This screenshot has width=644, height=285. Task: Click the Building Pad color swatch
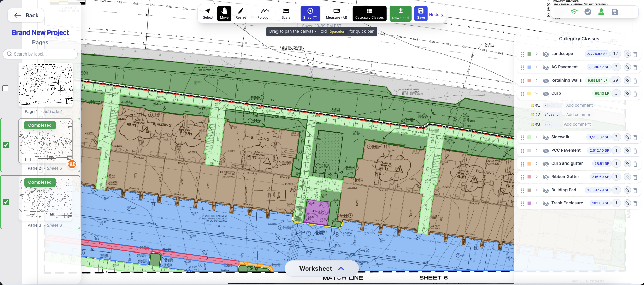pos(529,190)
